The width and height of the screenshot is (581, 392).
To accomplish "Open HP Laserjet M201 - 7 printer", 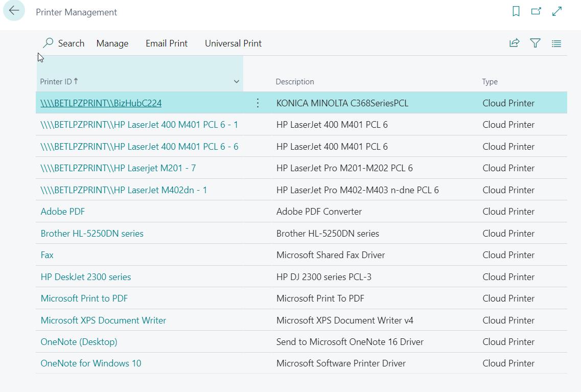I will pos(118,168).
